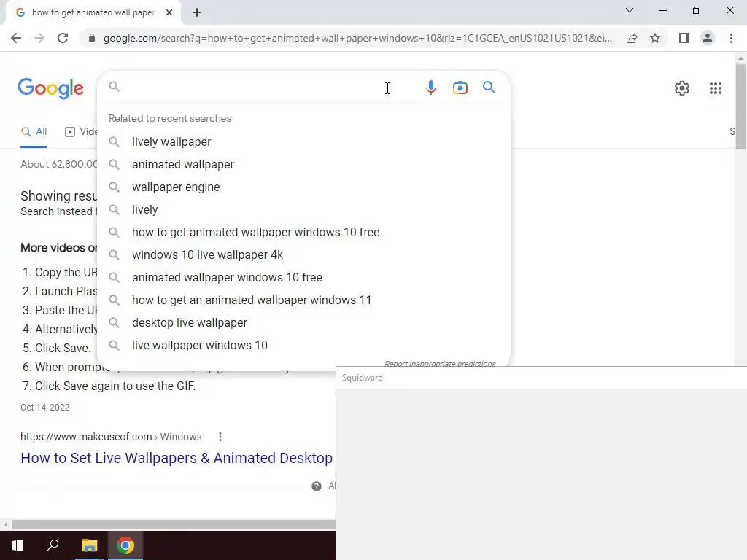Click the blue magnifier search button
Image resolution: width=747 pixels, height=560 pixels.
click(x=489, y=87)
